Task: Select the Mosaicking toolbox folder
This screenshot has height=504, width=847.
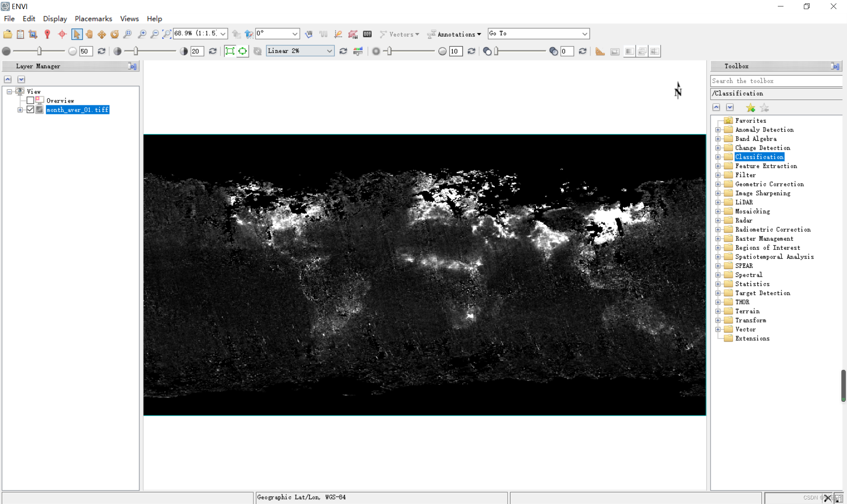Action: (x=752, y=211)
